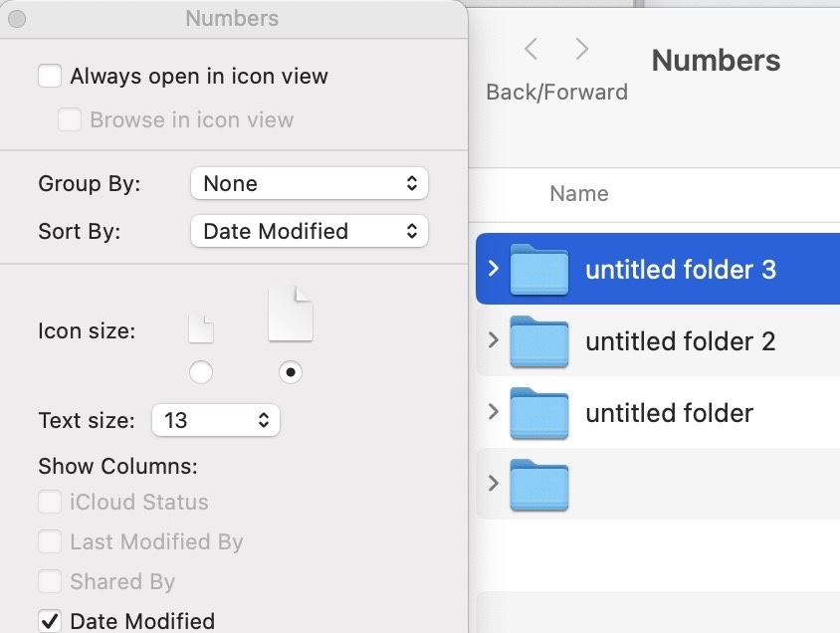840x633 pixels.
Task: Select the large icon size radio button
Action: coord(291,372)
